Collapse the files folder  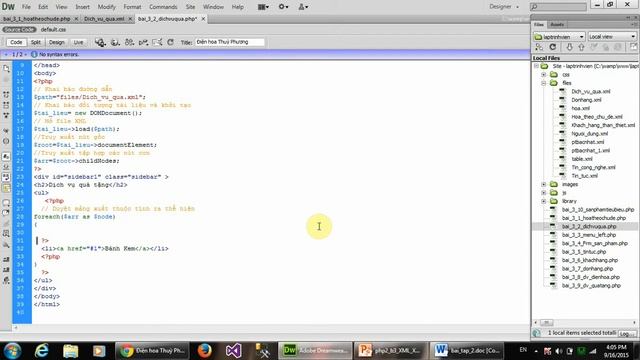click(544, 83)
